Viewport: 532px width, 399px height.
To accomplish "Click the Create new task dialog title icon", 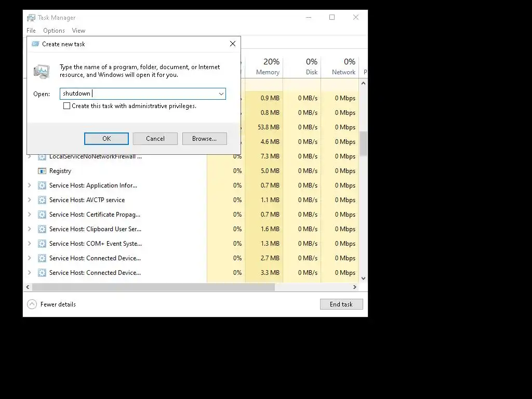I will click(x=35, y=44).
